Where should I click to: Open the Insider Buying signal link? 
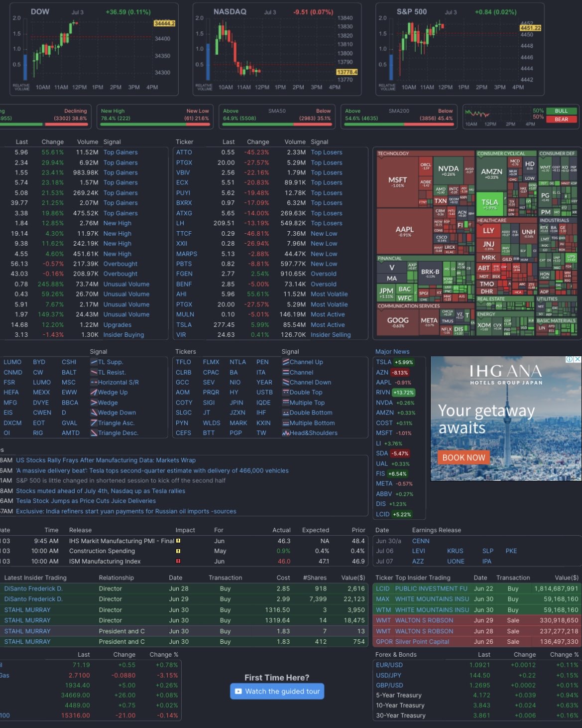pyautogui.click(x=123, y=335)
